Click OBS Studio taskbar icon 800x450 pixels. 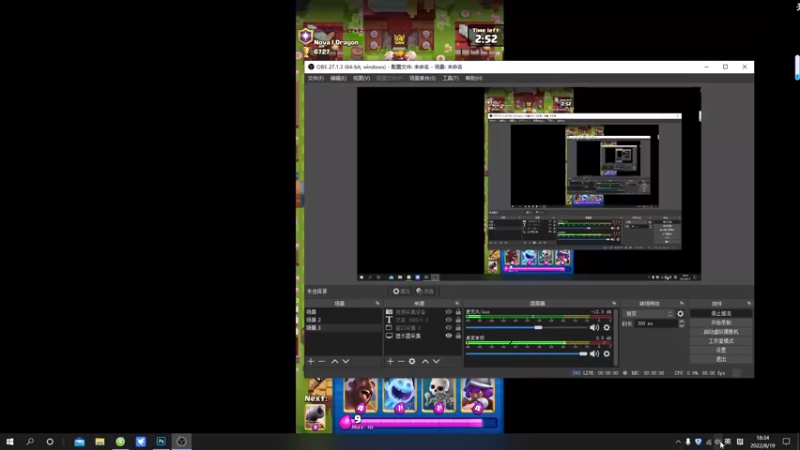click(182, 442)
